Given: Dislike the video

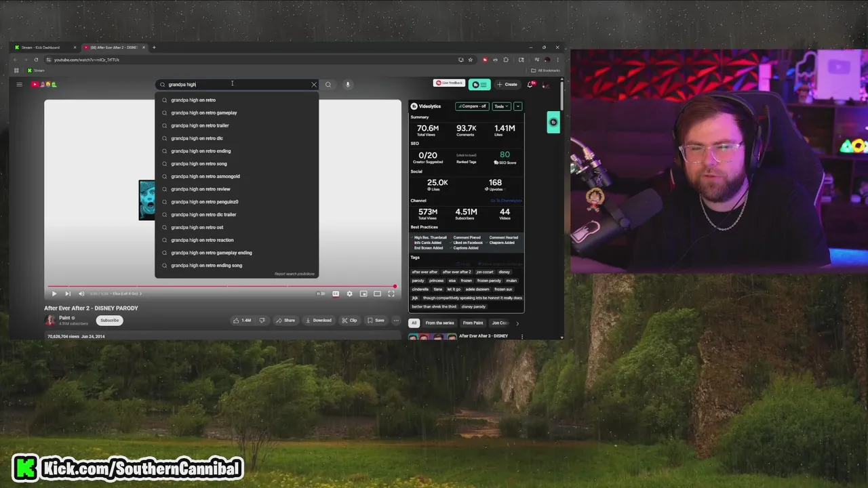Looking at the screenshot, I should [x=262, y=321].
